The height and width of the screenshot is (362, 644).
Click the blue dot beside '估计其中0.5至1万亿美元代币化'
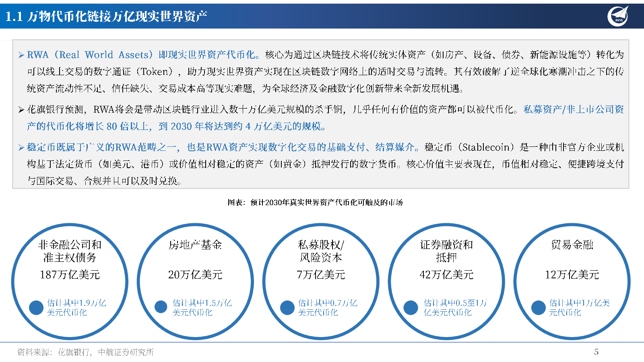pos(411,308)
